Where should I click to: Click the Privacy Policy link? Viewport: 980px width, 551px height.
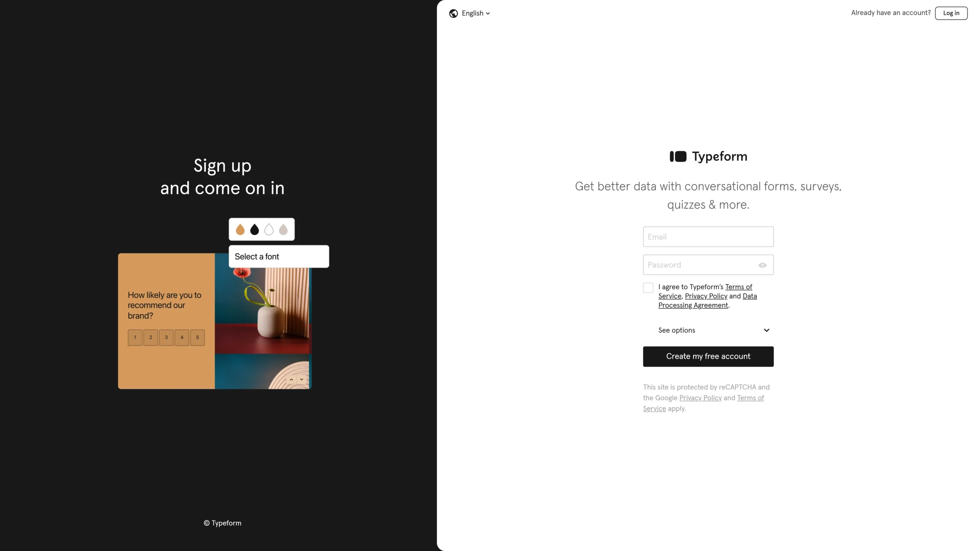[706, 296]
